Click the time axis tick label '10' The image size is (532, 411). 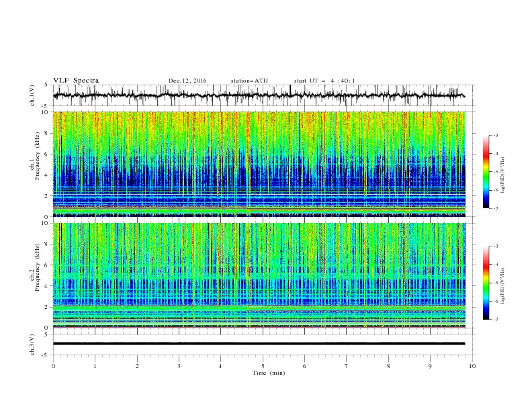[x=472, y=366]
